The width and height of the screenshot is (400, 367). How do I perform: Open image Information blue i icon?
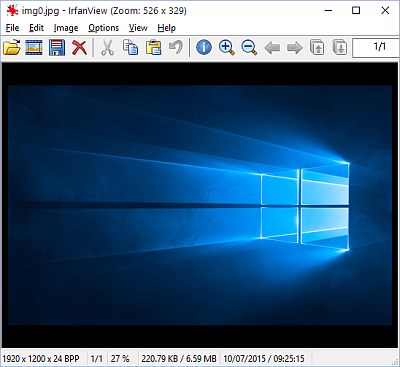pos(204,47)
